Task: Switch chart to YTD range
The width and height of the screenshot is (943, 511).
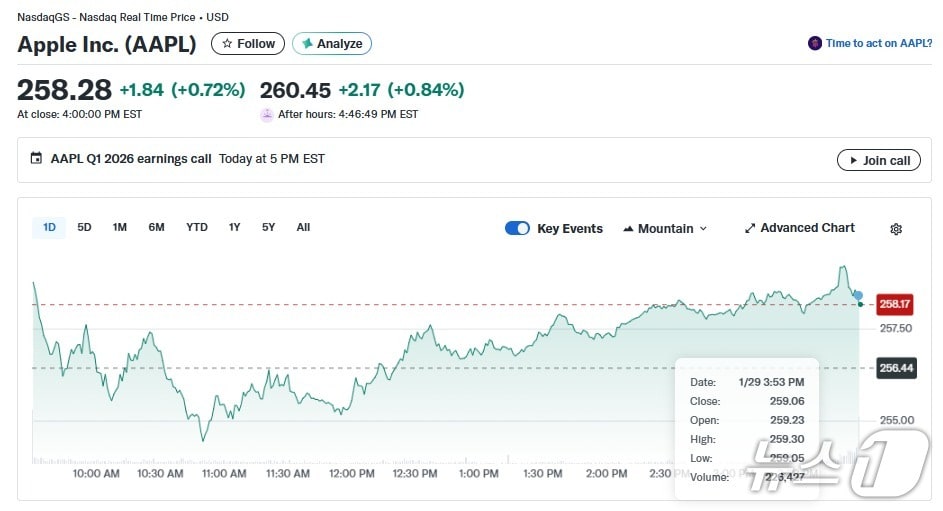Action: click(x=197, y=227)
